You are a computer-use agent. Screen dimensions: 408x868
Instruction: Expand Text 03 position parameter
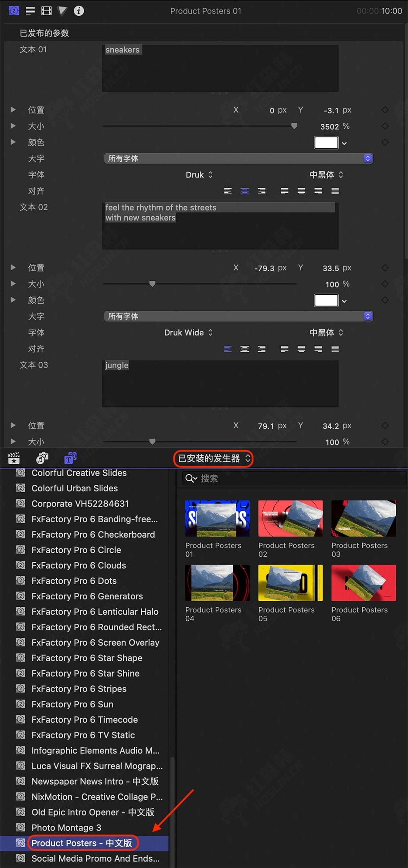(x=13, y=425)
